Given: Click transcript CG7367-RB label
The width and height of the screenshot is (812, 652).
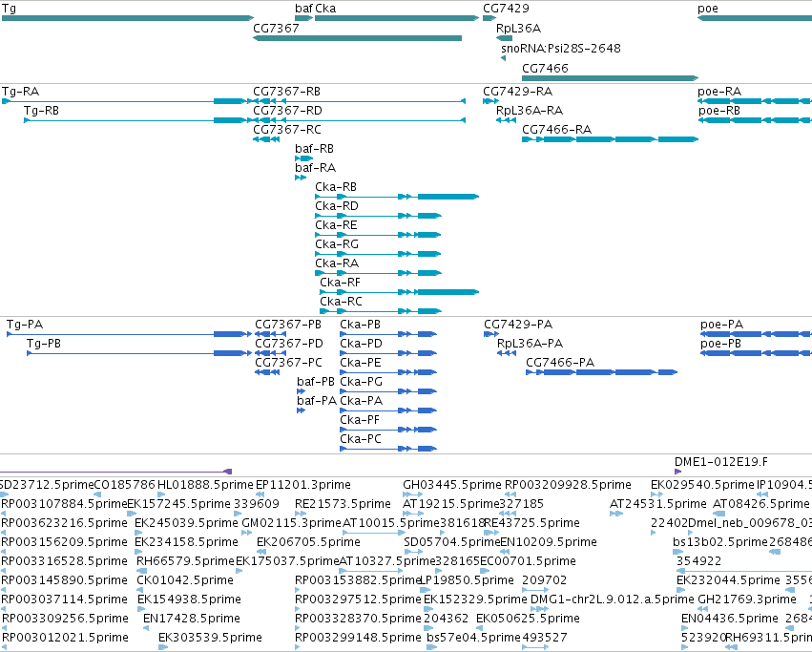Looking at the screenshot, I should click(287, 92).
